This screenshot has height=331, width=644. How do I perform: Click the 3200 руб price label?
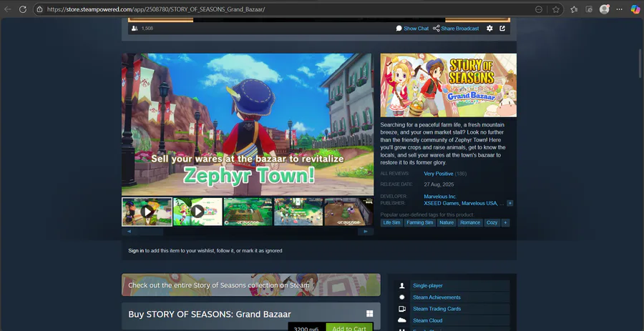pyautogui.click(x=306, y=329)
